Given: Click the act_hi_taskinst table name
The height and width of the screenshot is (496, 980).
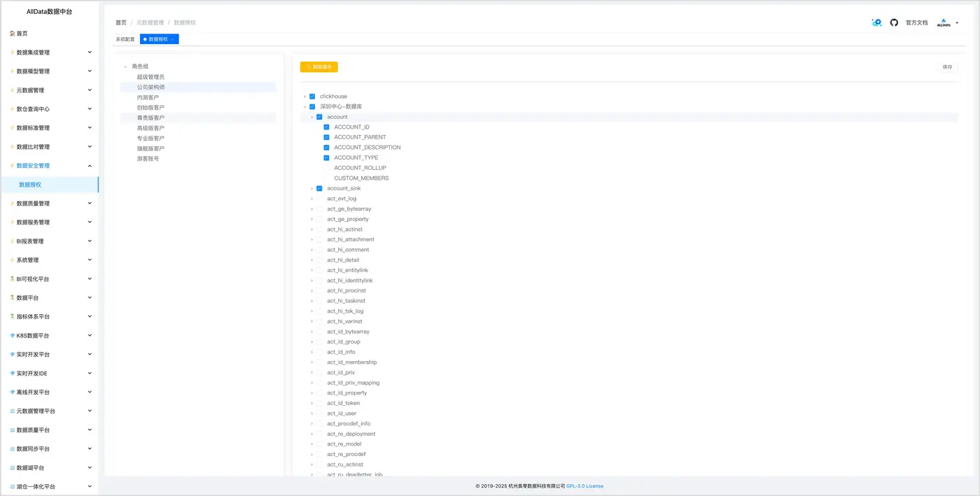Looking at the screenshot, I should pos(346,301).
